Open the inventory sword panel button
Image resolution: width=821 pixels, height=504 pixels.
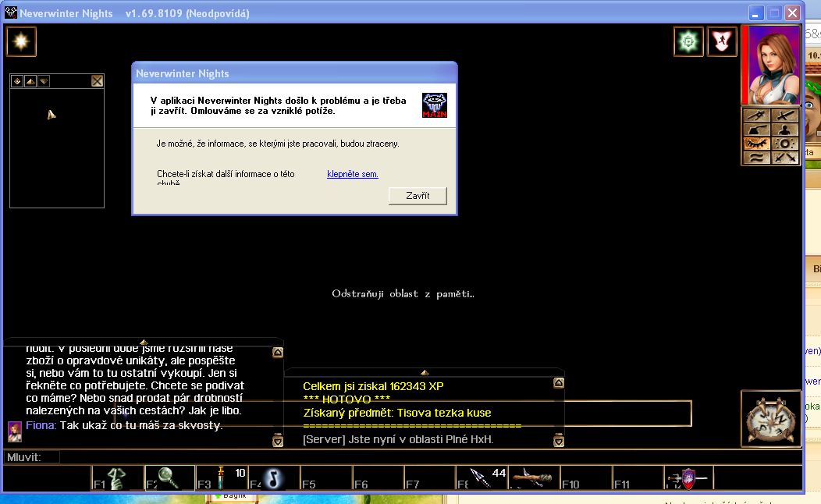point(785,115)
